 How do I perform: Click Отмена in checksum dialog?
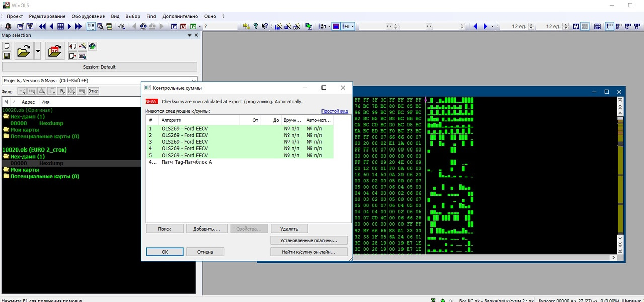click(x=205, y=252)
